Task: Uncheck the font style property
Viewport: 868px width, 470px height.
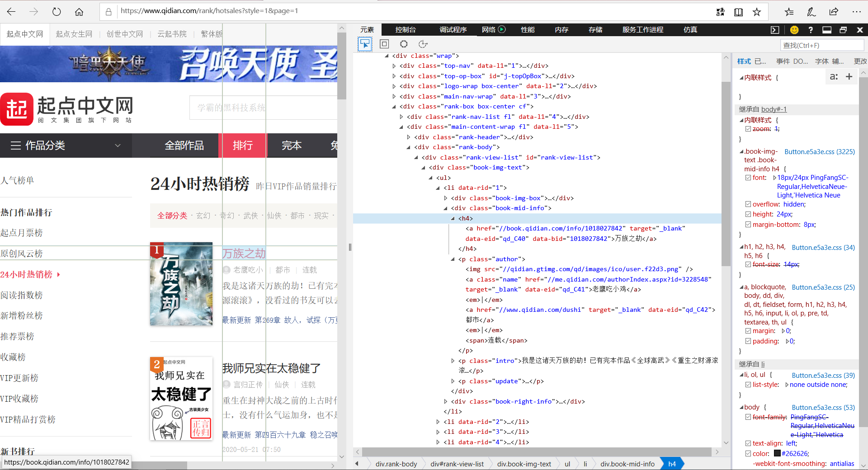Action: pyautogui.click(x=748, y=178)
